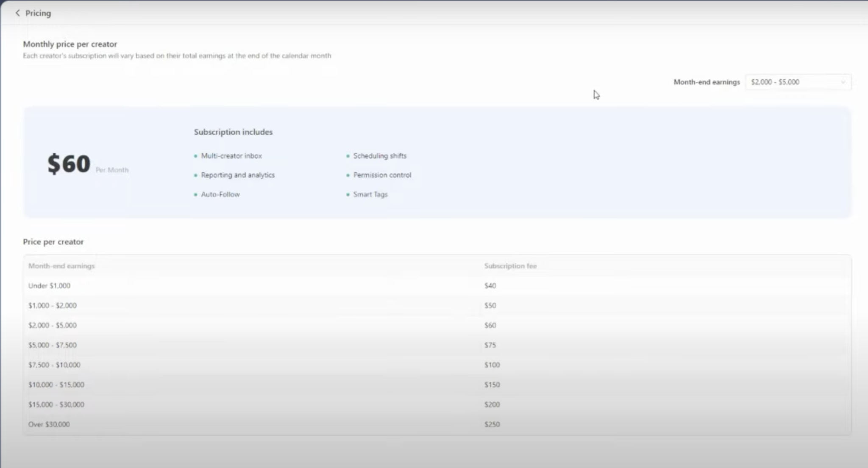This screenshot has width=868, height=468.
Task: Click the Permission control feature item
Action: 382,175
